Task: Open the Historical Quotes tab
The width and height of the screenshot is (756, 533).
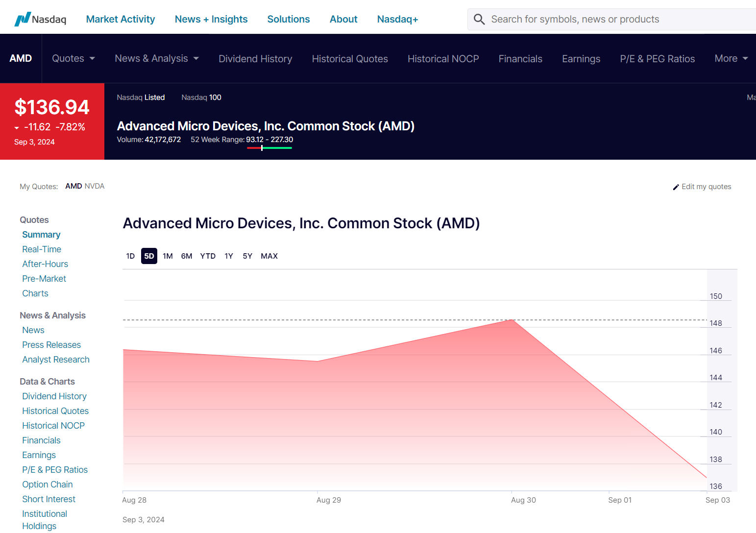Action: tap(350, 59)
